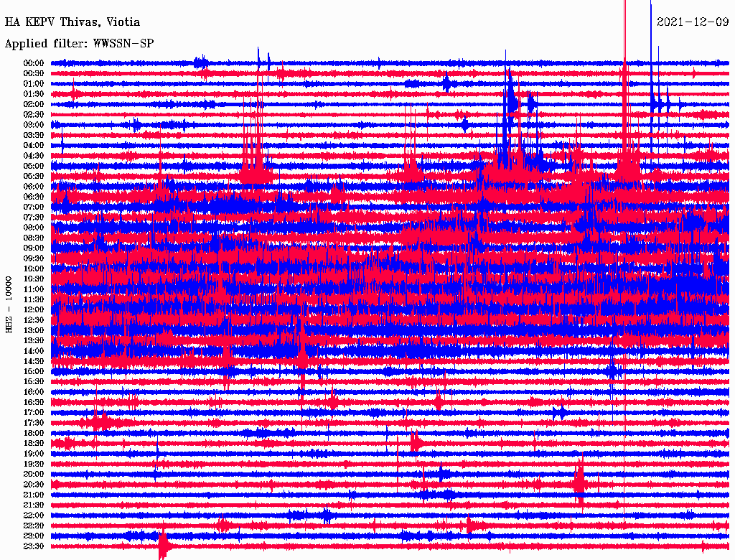Select the 04:00 time label

pos(34,146)
